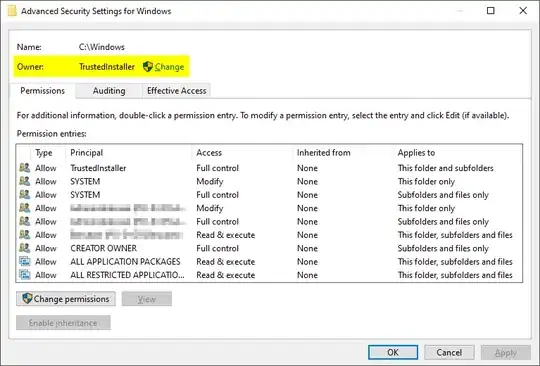The image size is (540, 366).
Task: Select the Permissions tab
Action: pyautogui.click(x=42, y=91)
